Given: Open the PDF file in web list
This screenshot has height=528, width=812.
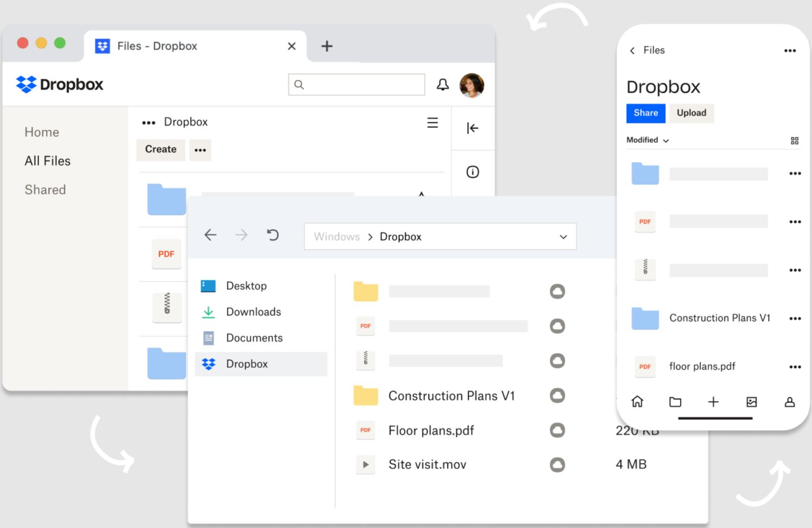Looking at the screenshot, I should coord(166,254).
